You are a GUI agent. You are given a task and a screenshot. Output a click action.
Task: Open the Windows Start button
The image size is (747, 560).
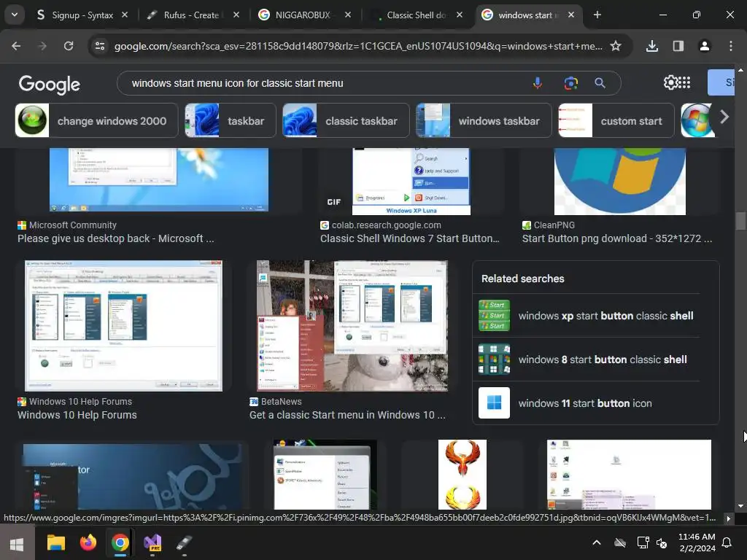[x=18, y=544]
